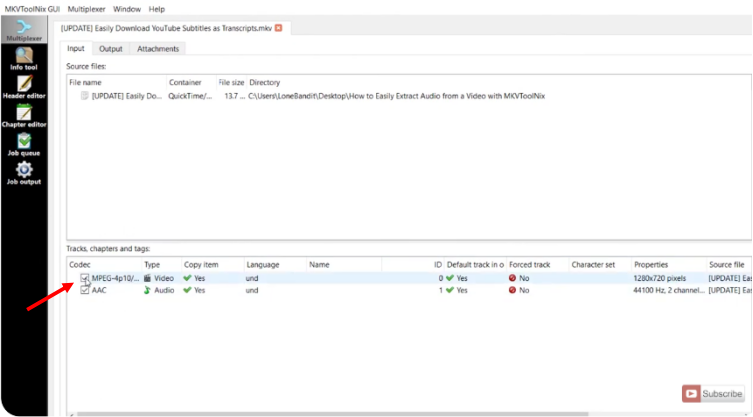This screenshot has width=753, height=417.
Task: Click the green Copy item check for Audio
Action: (188, 290)
